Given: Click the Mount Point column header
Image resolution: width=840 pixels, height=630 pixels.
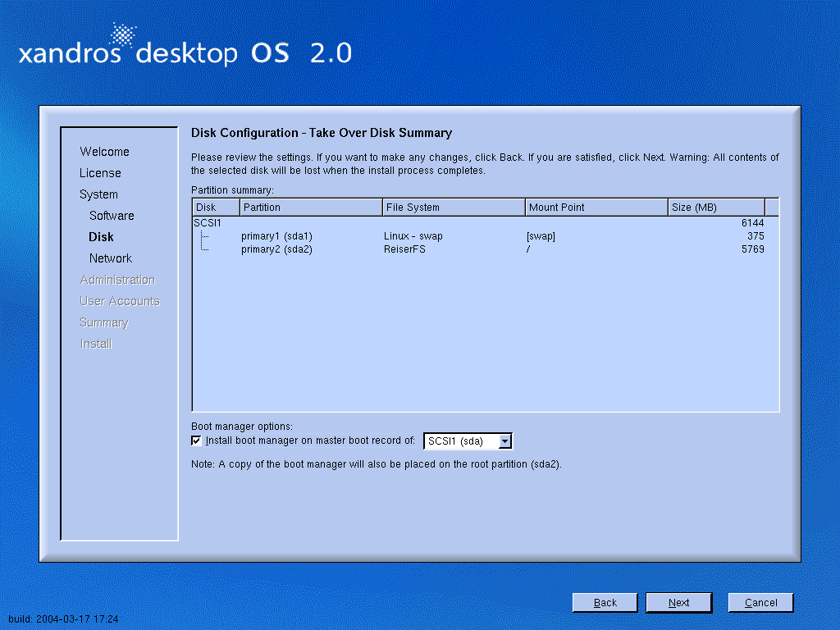Looking at the screenshot, I should point(596,208).
